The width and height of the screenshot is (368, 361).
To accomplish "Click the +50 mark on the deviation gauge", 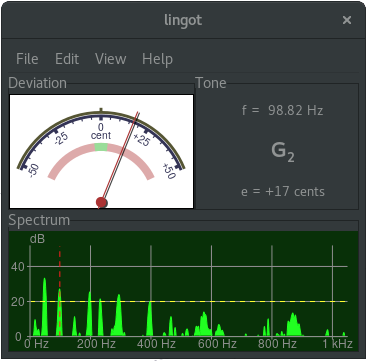I will 169,170.
